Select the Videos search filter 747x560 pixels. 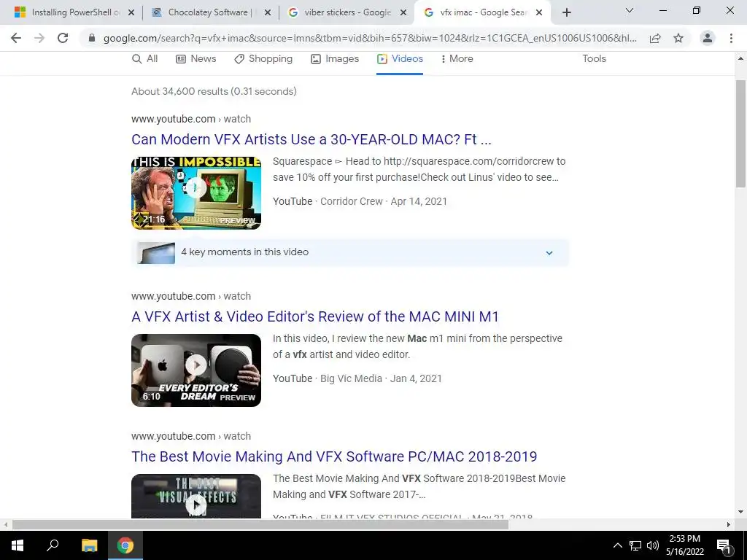click(400, 58)
